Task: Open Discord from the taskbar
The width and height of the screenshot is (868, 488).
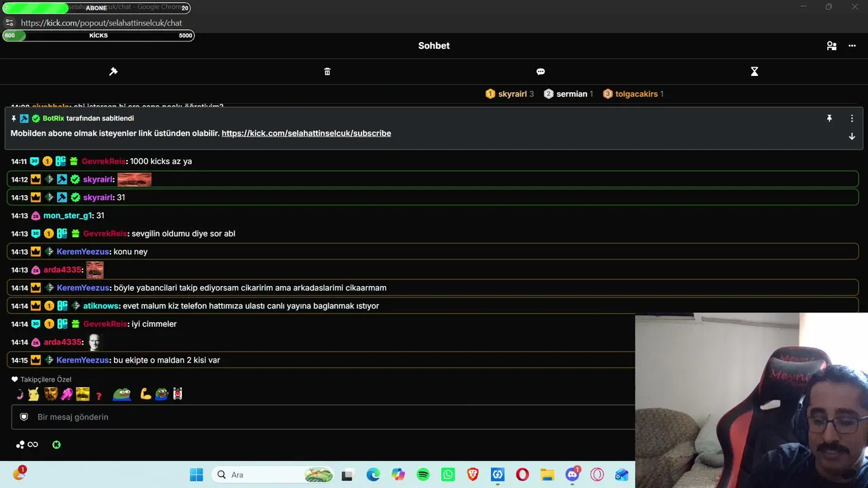Action: coord(572,474)
